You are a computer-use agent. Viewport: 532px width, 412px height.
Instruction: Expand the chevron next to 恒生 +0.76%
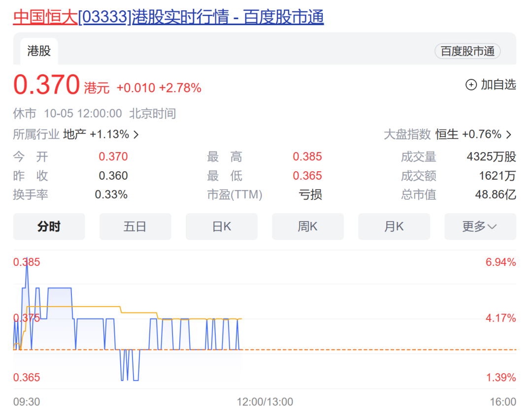coord(508,134)
